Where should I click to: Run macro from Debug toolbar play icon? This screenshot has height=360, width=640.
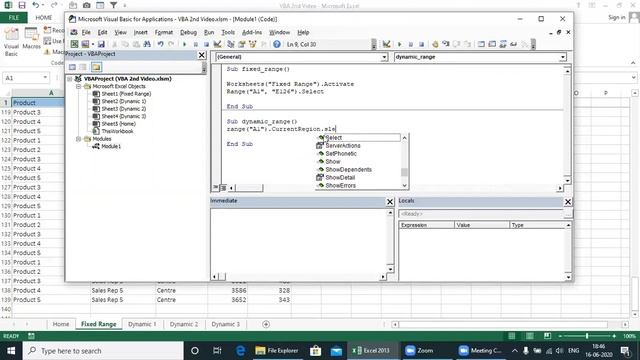[x=400, y=44]
